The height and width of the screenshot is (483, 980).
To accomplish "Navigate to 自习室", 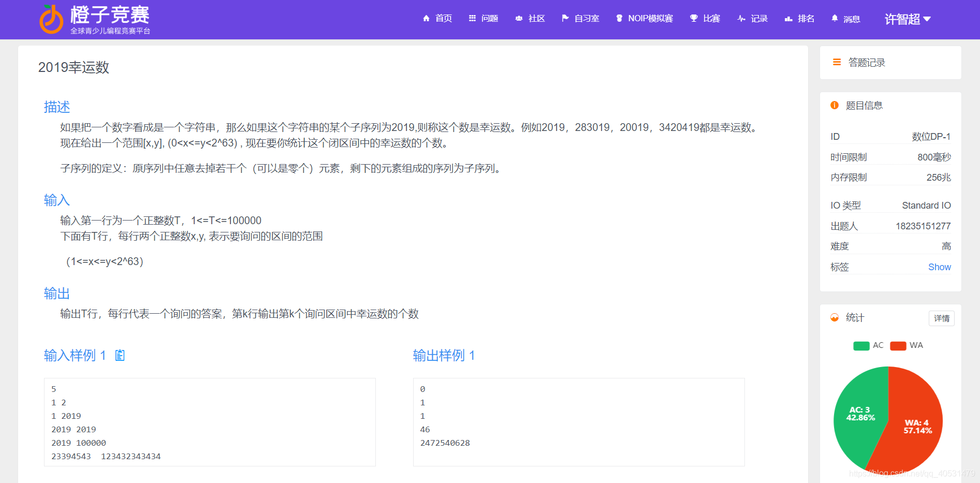I will [587, 19].
